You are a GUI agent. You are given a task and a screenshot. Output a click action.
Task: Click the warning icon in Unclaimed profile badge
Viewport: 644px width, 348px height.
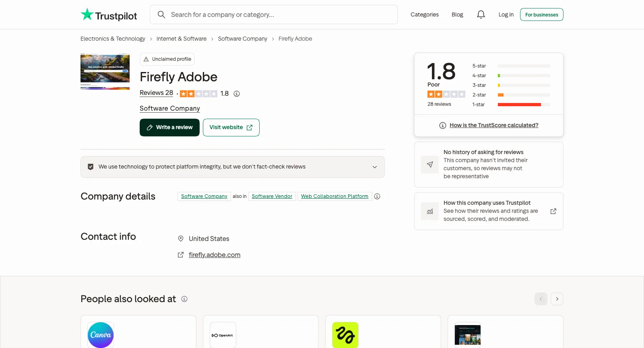coord(146,59)
